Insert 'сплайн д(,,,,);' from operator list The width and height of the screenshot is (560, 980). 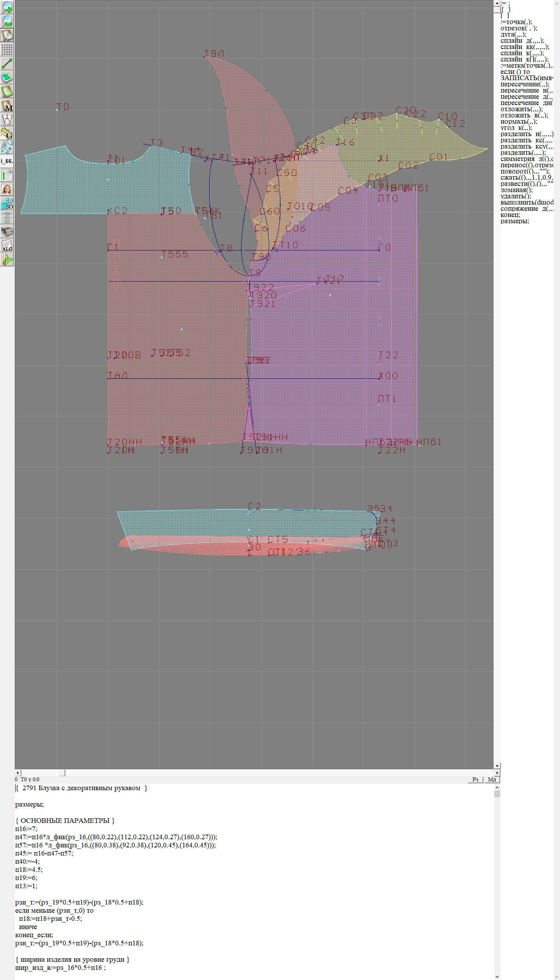(522, 41)
